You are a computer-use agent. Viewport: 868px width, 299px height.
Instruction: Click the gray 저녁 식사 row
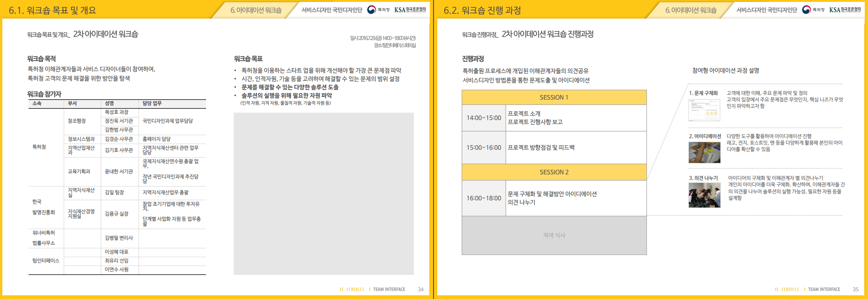(x=554, y=235)
